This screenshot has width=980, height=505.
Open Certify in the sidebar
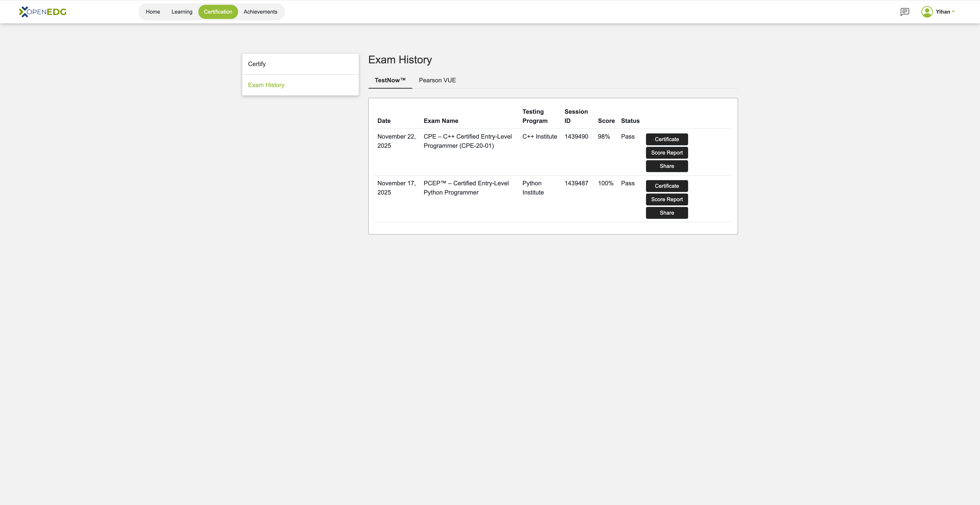click(x=300, y=64)
